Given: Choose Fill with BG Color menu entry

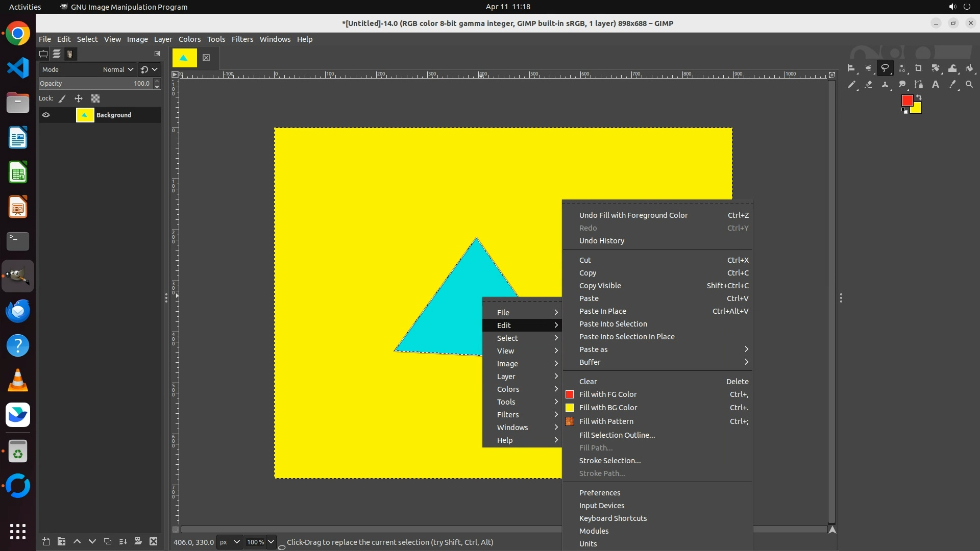Looking at the screenshot, I should pos(608,408).
